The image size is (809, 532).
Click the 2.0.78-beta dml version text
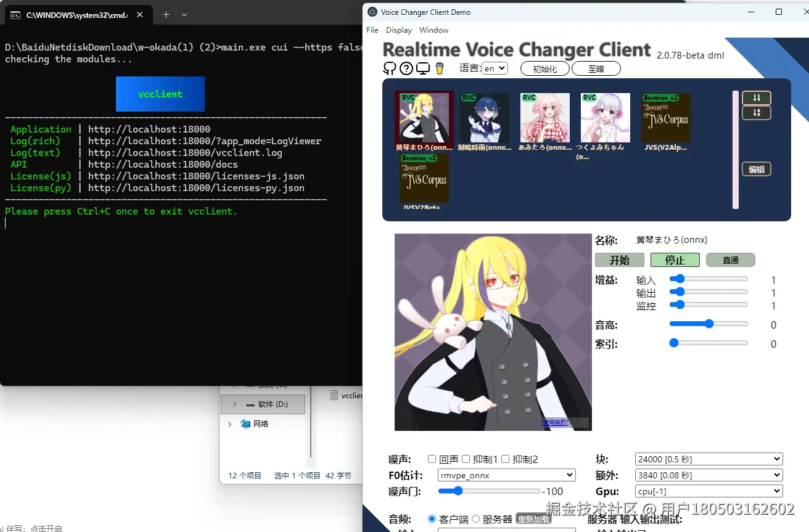click(x=690, y=55)
